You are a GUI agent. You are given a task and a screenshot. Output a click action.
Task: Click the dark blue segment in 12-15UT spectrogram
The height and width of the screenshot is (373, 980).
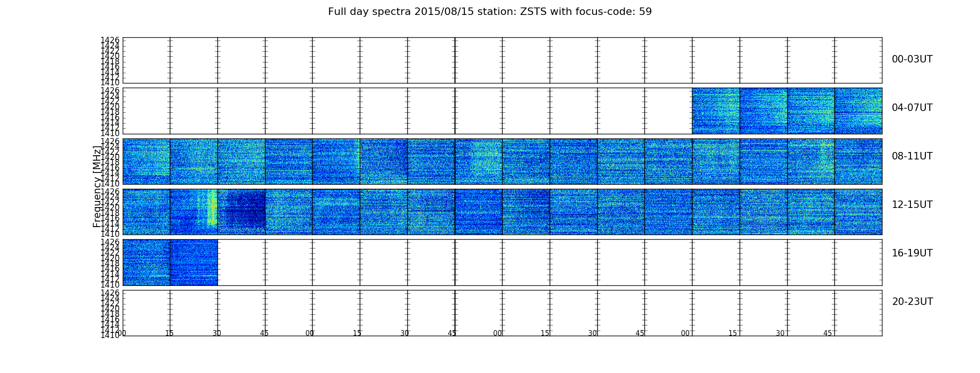tap(242, 212)
